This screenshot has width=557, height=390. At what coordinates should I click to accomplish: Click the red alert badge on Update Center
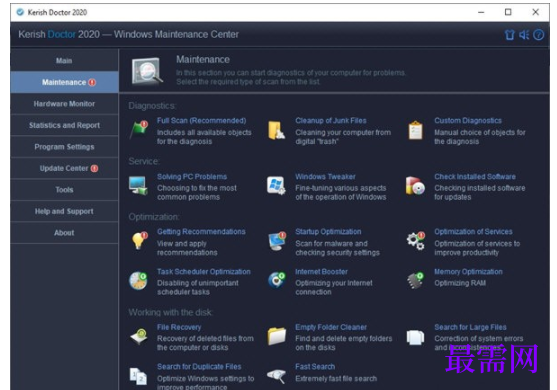[x=94, y=168]
